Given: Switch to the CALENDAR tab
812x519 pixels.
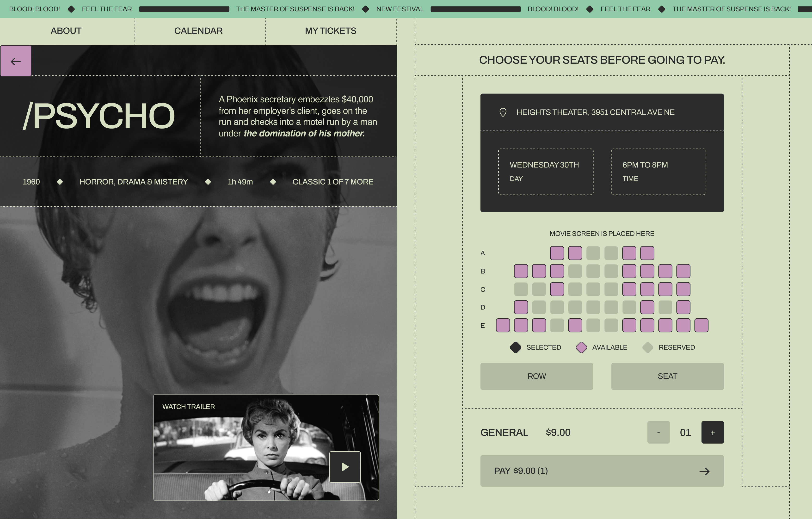Looking at the screenshot, I should pos(198,31).
